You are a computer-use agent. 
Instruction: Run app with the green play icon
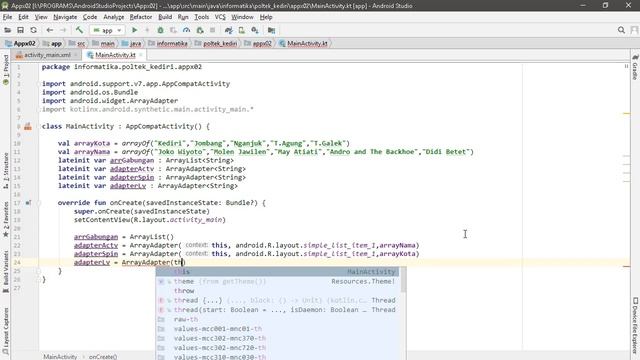134,30
